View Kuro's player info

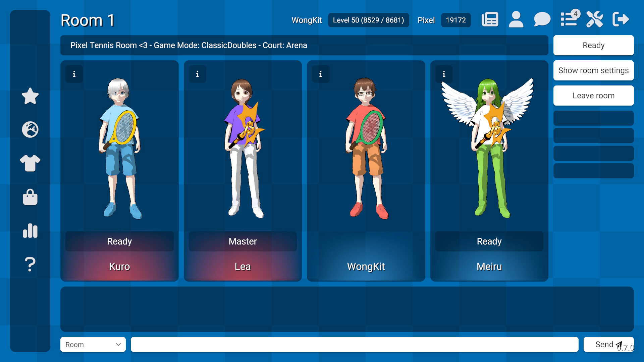74,74
